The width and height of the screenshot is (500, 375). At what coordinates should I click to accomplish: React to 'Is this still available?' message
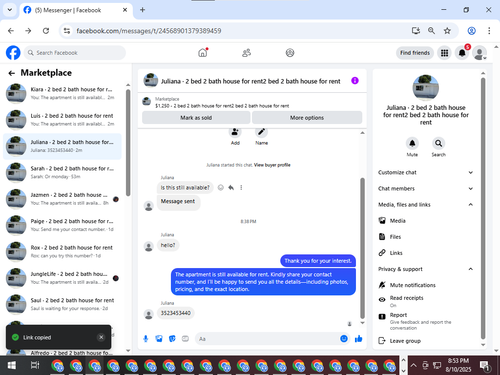[x=221, y=188]
